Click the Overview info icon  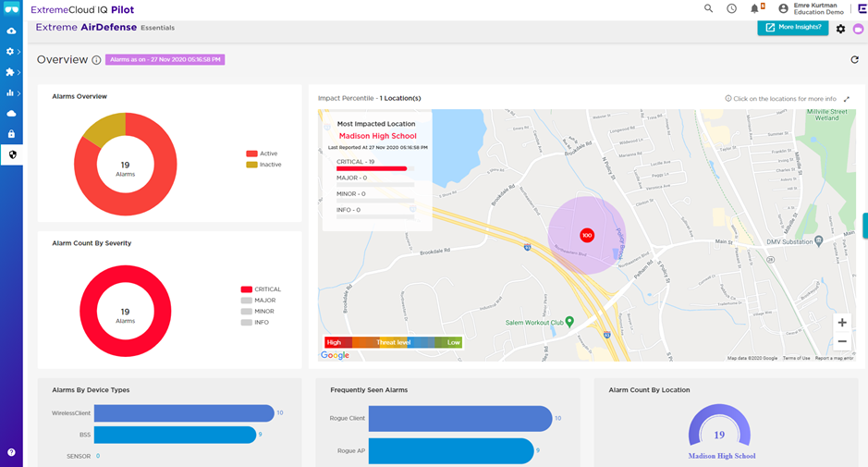click(96, 60)
